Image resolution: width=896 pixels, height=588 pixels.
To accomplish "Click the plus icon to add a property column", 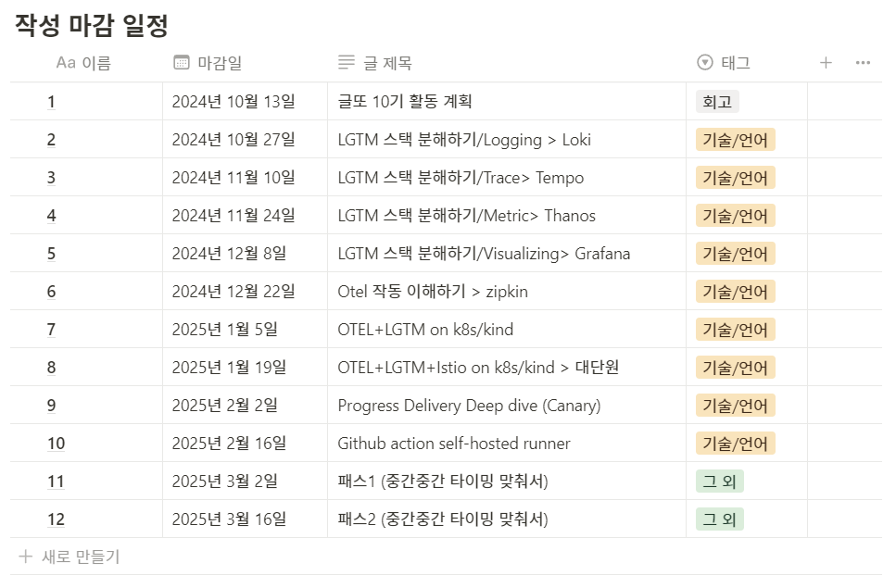I will click(826, 63).
